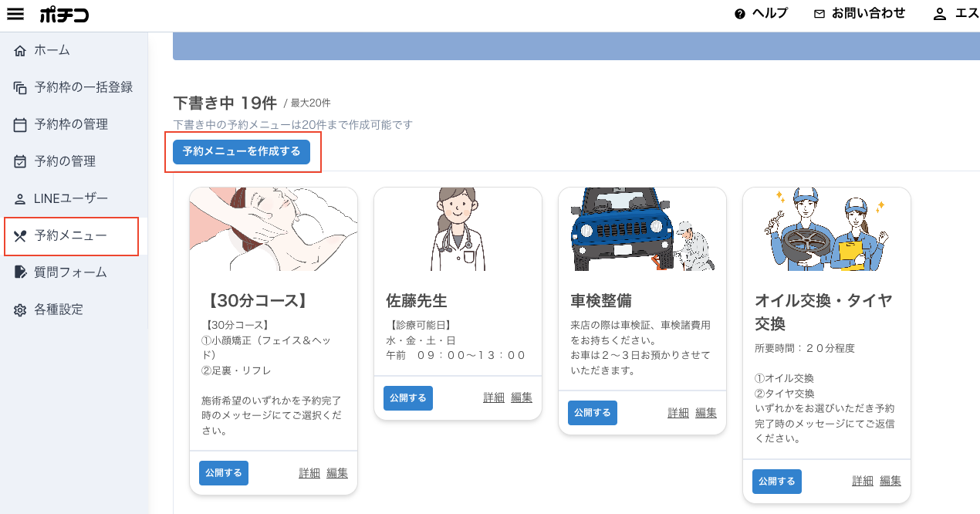Click the home icon in sidebar
This screenshot has height=514, width=980.
coord(20,51)
